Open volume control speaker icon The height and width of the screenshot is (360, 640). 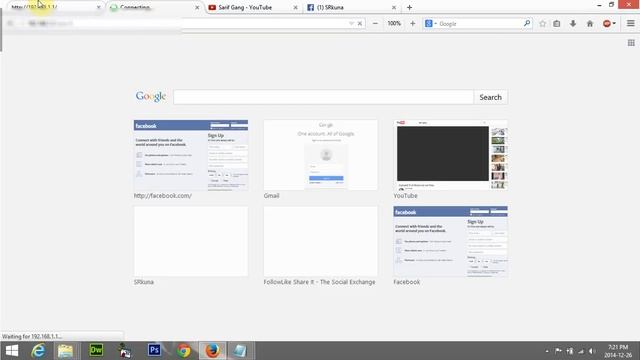pos(592,351)
